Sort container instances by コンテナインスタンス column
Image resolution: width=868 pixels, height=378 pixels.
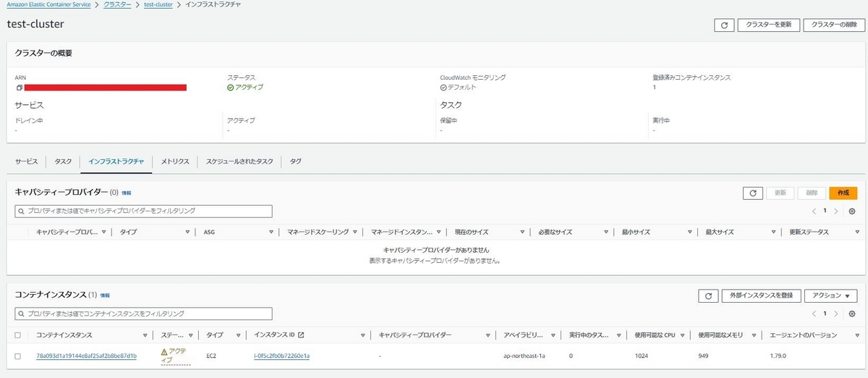(145, 335)
